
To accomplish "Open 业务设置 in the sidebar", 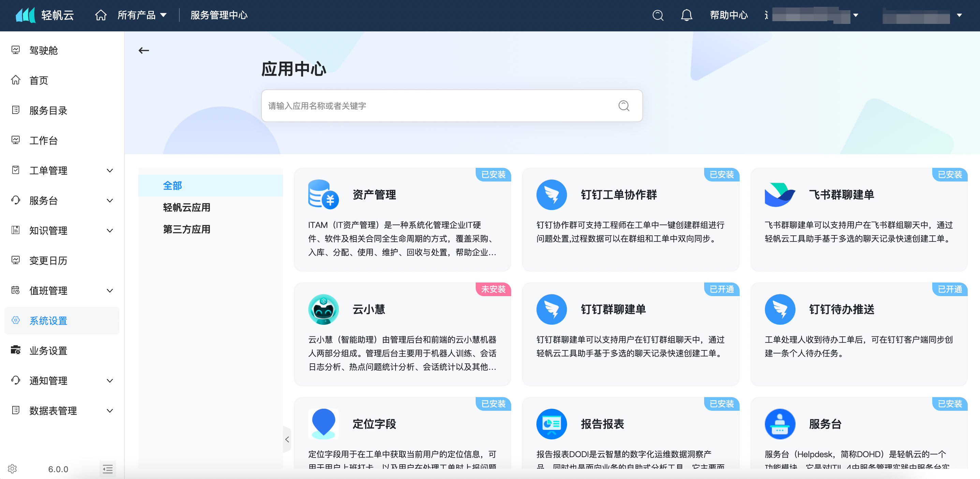I will click(48, 351).
